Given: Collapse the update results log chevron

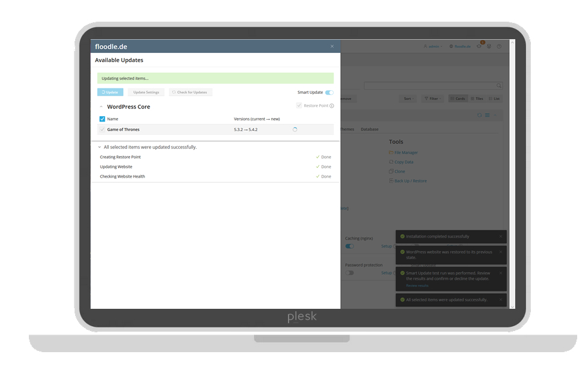Looking at the screenshot, I should (x=99, y=147).
